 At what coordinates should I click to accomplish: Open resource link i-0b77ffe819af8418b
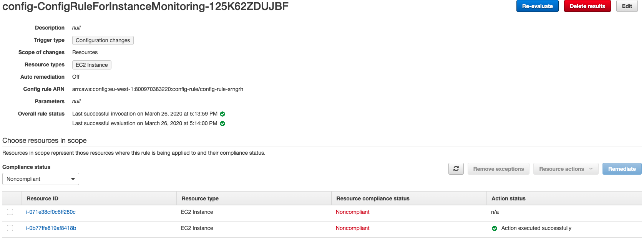[x=51, y=228]
